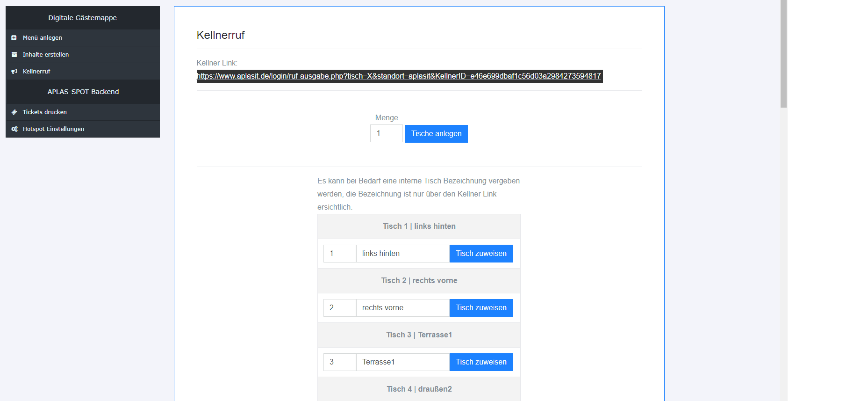The height and width of the screenshot is (401, 868).
Task: Click the Tisch 1 | links hinten header
Action: tap(419, 226)
